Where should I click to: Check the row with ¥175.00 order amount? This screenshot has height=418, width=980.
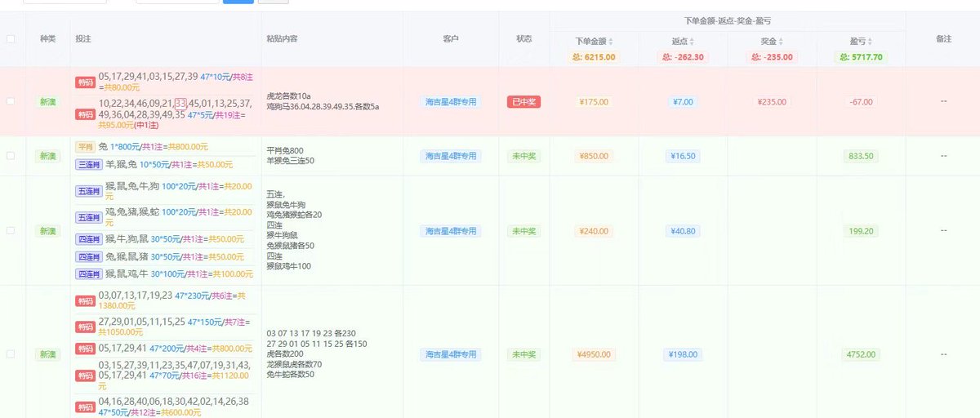[11, 101]
